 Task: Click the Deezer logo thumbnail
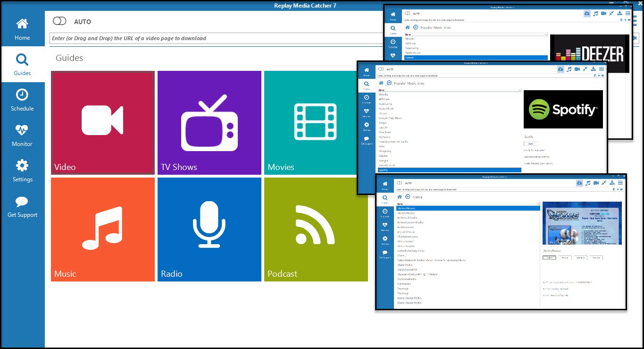[590, 54]
